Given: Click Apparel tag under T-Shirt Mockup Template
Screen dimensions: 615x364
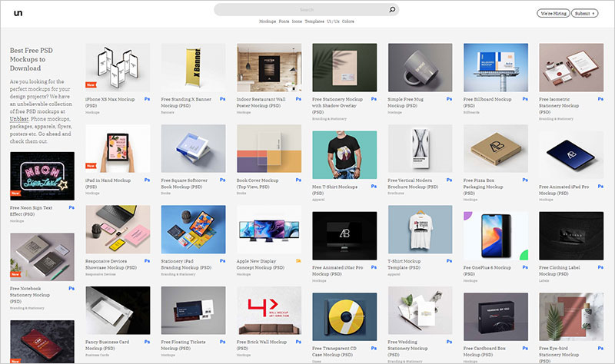Looking at the screenshot, I should coord(394,274).
